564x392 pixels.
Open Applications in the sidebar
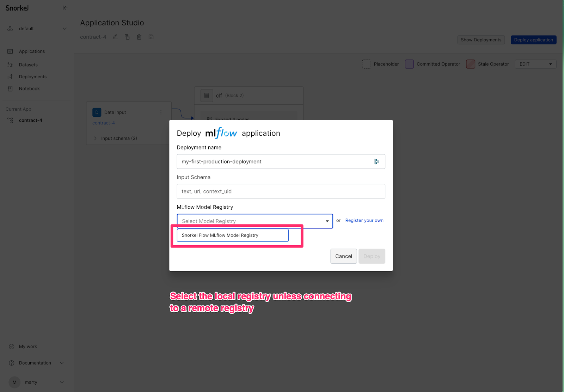(x=32, y=51)
